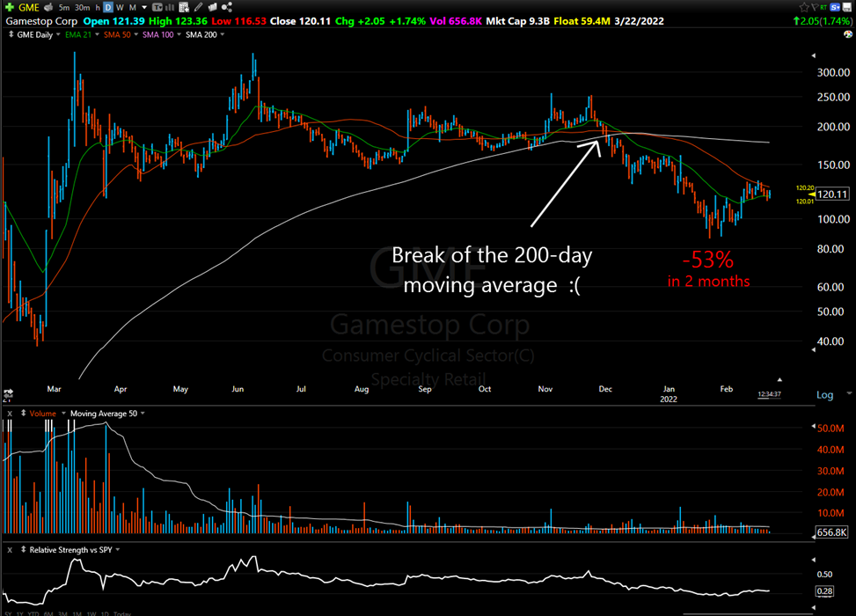Open the add-indicator calculator icon
Viewport: 856px width, 616px height.
pyautogui.click(x=184, y=7)
